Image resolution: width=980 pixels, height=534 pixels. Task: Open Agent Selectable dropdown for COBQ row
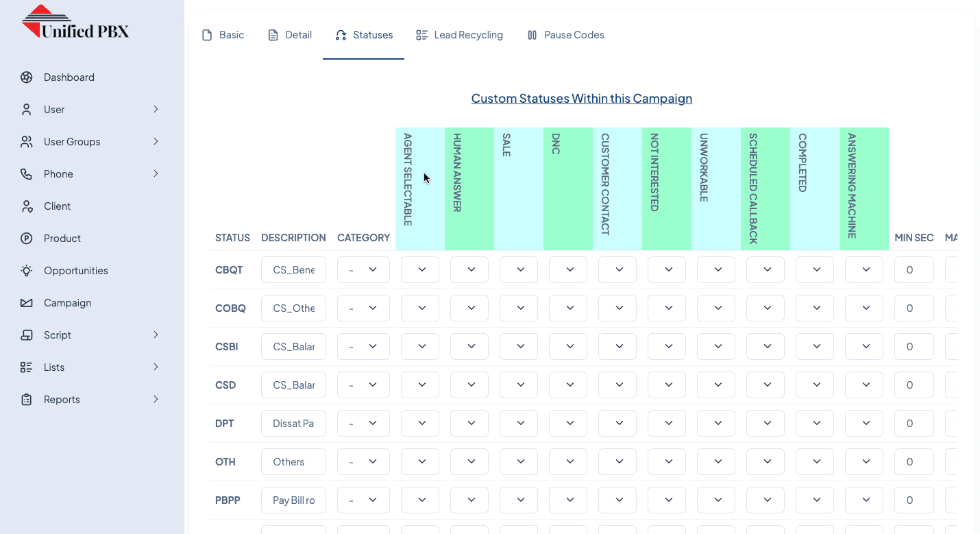419,308
